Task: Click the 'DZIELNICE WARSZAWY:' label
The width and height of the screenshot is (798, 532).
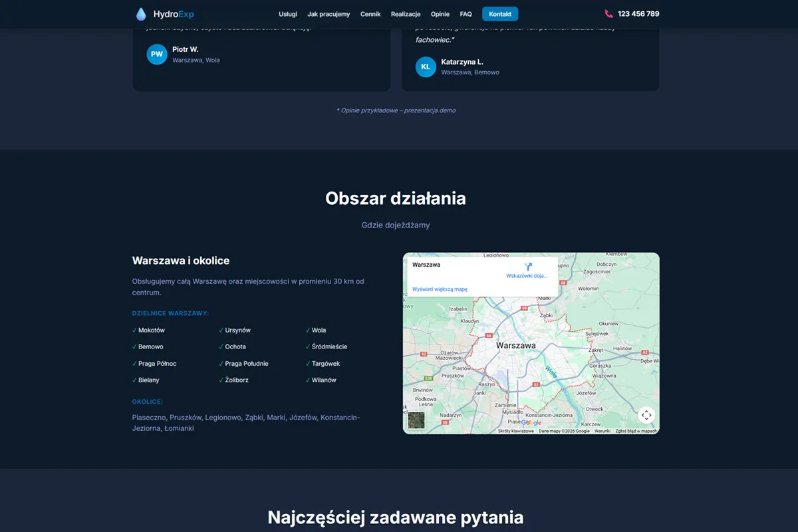Action: point(170,313)
